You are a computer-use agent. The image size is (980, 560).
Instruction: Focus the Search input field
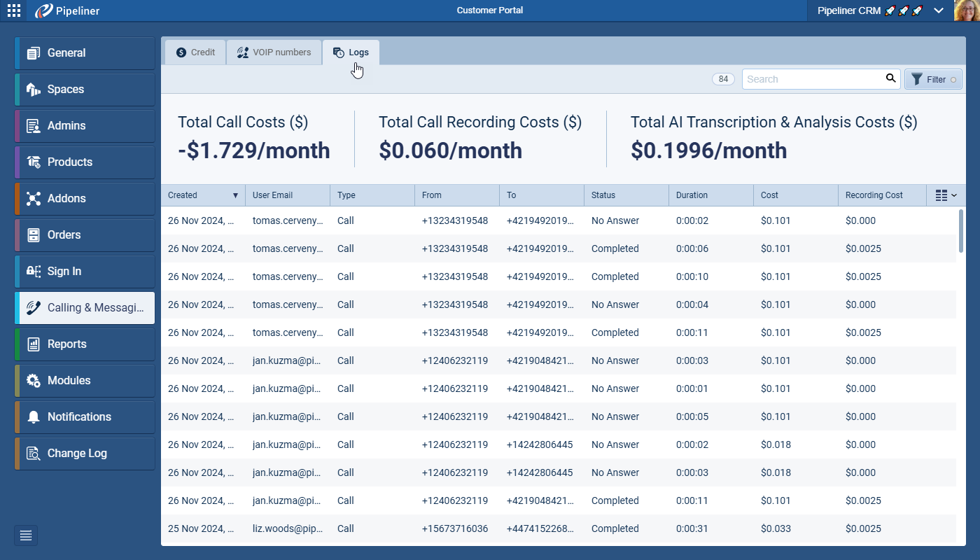(812, 79)
